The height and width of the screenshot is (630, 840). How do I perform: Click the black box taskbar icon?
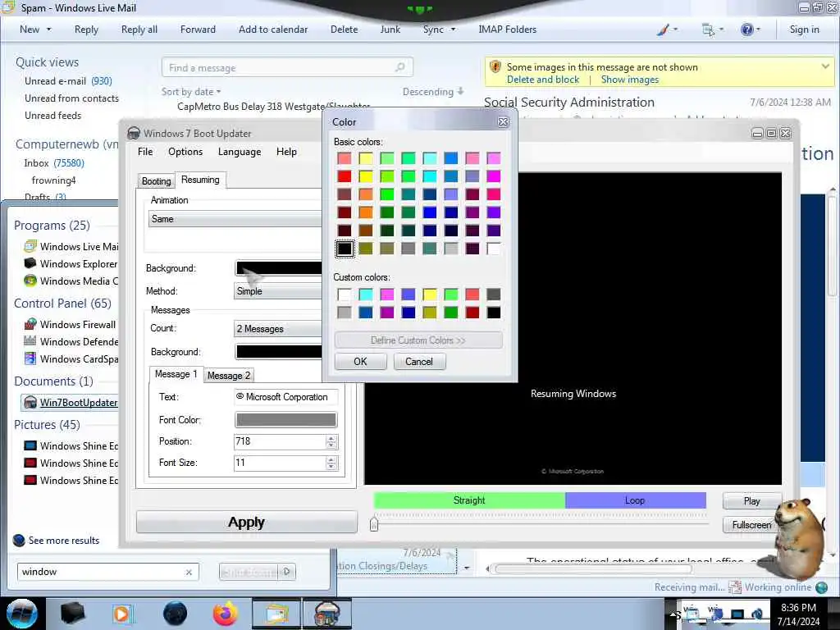72,614
